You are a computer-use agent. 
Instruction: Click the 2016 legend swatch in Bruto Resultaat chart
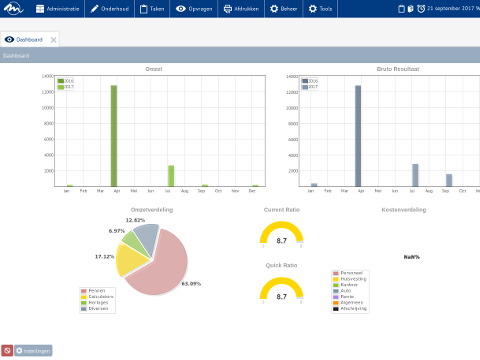tap(305, 81)
